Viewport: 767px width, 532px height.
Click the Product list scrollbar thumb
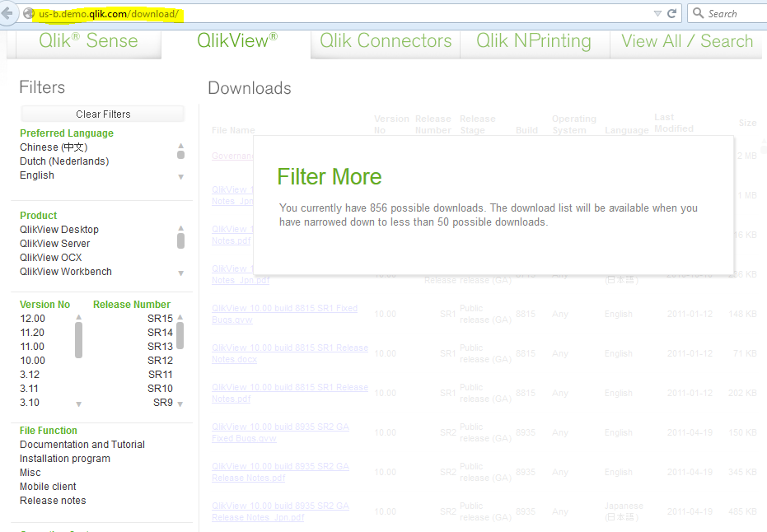pos(180,240)
